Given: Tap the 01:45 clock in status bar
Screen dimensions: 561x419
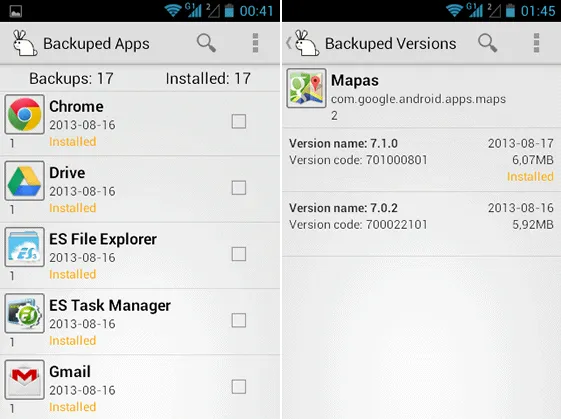Looking at the screenshot, I should pyautogui.click(x=538, y=11).
